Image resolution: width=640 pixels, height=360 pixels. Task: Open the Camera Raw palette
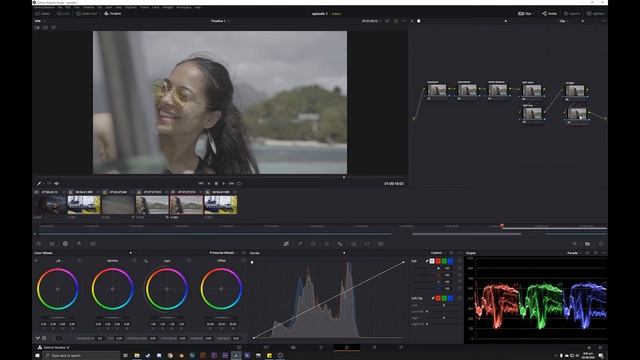point(39,244)
